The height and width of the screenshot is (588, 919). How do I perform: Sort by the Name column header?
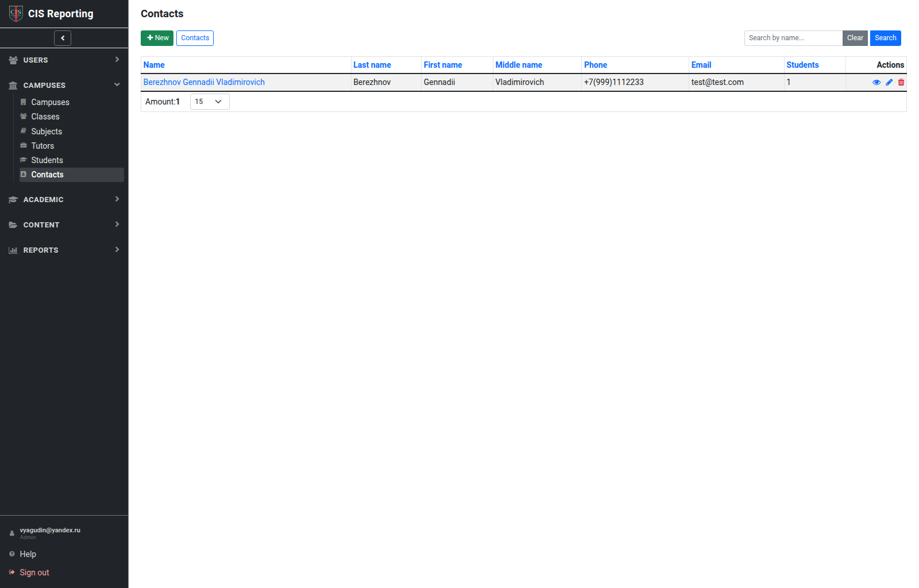[x=154, y=65]
